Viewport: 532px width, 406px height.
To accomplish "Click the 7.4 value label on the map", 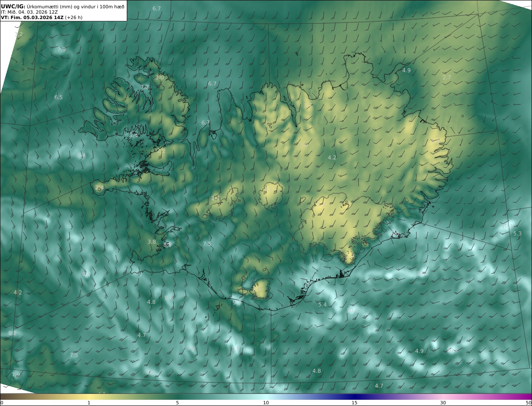I will coord(133,136).
